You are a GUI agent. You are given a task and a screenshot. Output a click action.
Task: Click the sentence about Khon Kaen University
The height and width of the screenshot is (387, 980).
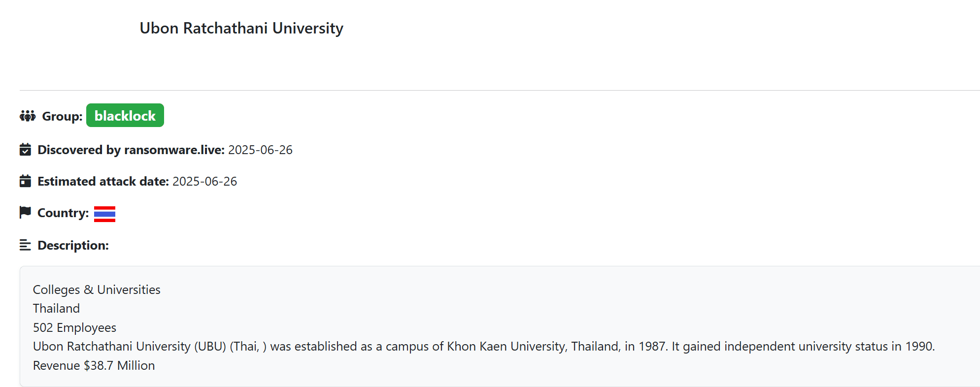483,346
